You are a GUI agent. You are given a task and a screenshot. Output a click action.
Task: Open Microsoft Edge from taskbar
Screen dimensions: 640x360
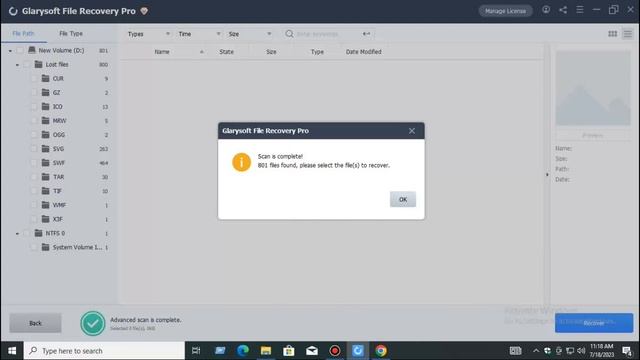tap(243, 351)
